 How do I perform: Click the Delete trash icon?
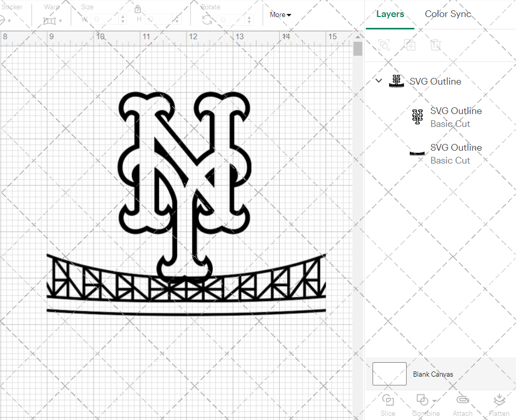(436, 45)
